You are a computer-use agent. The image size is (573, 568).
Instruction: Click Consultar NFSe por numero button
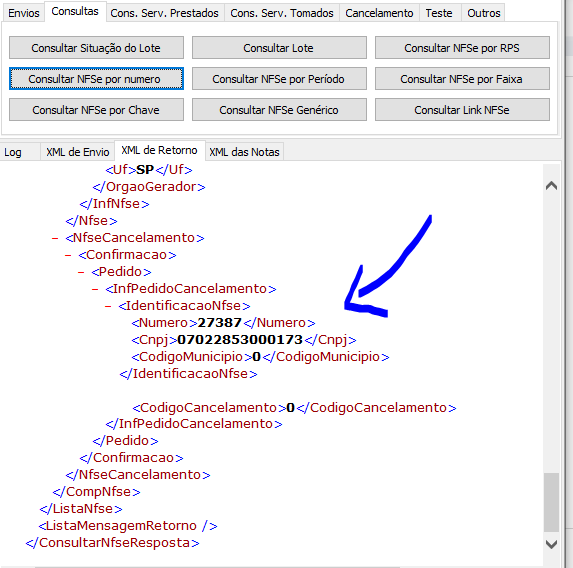tap(96, 79)
